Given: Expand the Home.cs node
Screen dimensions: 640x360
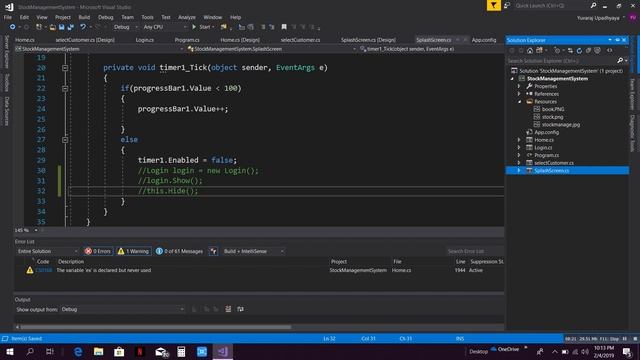Looking at the screenshot, I should point(519,140).
